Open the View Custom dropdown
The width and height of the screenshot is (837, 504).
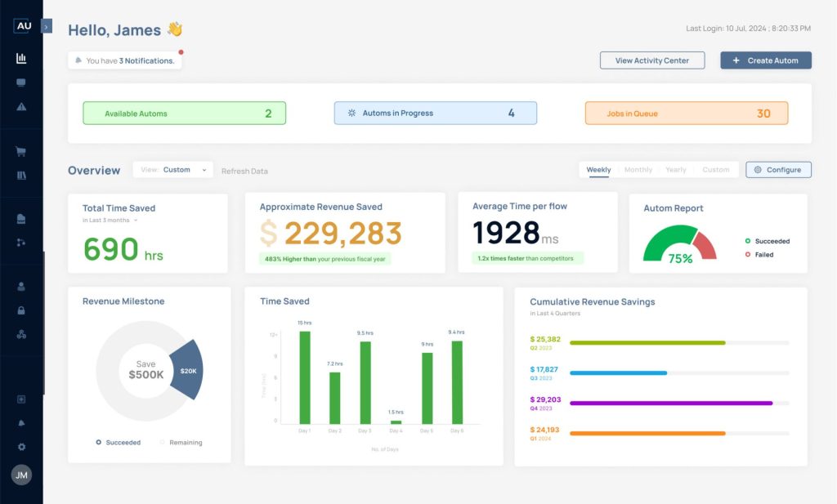click(x=173, y=170)
